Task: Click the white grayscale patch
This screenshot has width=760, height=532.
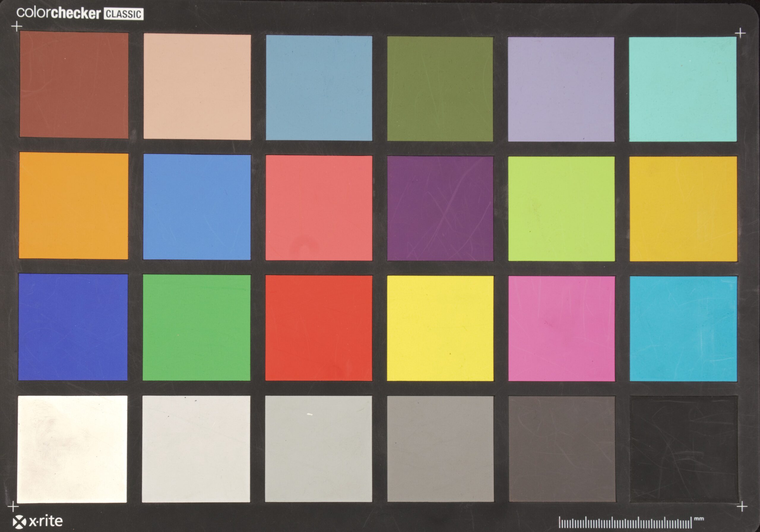Action: coord(72,449)
